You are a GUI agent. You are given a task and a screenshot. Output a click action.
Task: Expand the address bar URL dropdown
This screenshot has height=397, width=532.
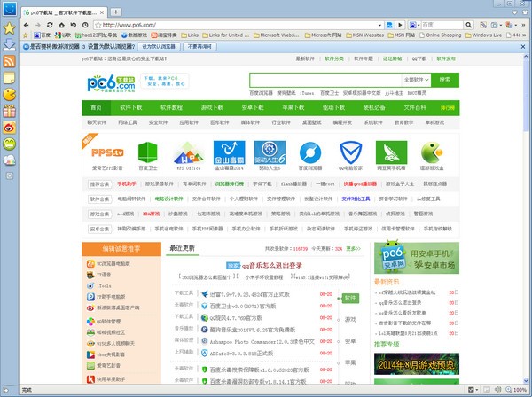[x=379, y=25]
